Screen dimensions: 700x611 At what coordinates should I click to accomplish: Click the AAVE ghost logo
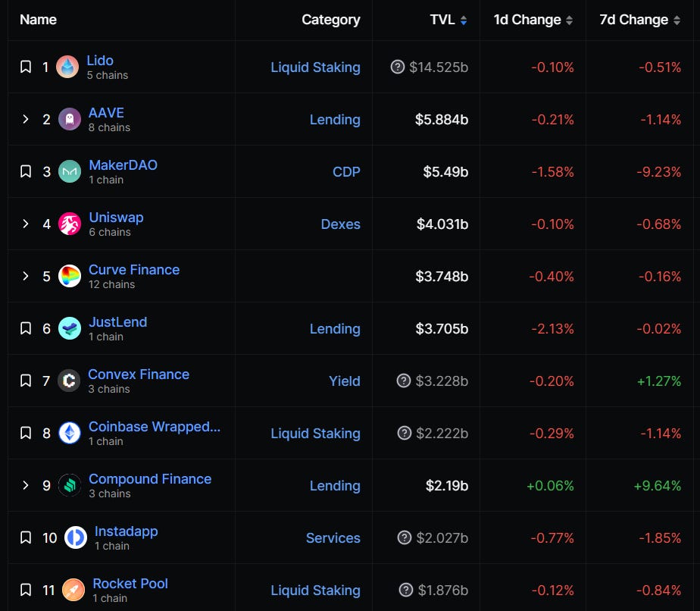point(70,119)
